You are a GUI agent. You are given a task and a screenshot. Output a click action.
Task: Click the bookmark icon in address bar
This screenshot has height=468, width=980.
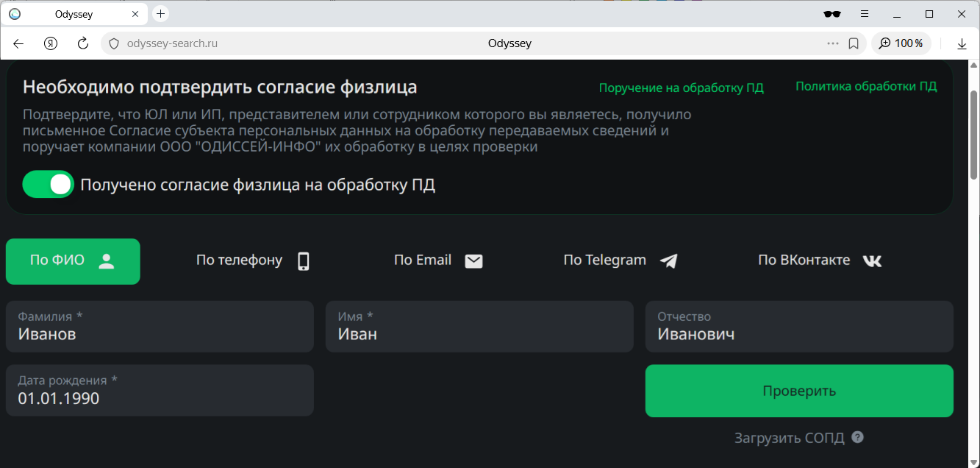853,43
